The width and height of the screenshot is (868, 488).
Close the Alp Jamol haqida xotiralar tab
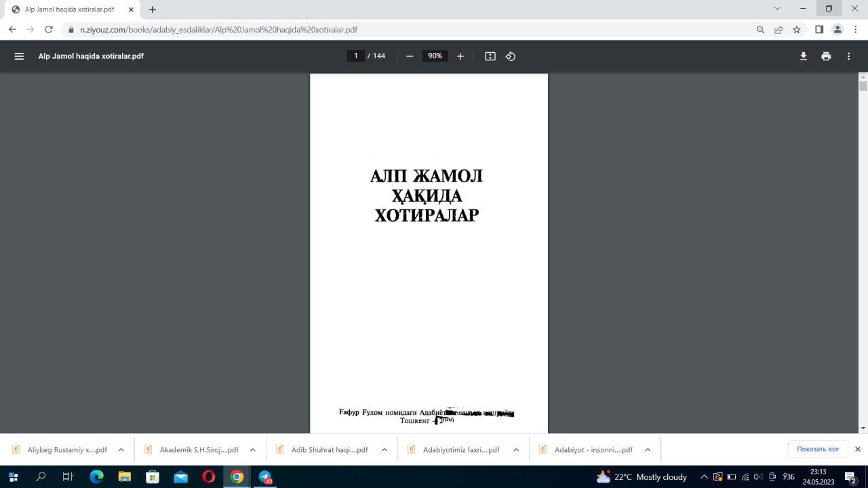131,9
